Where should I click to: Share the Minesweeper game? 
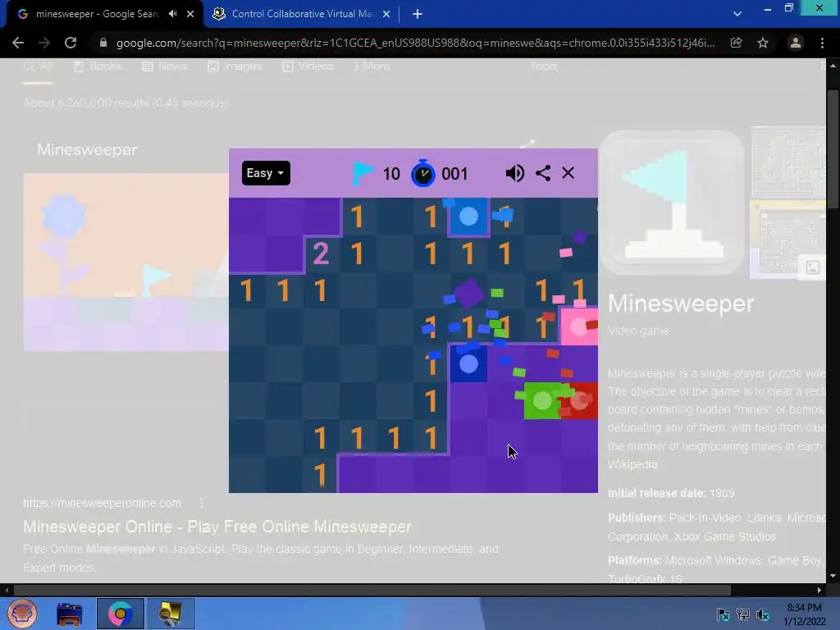(543, 173)
